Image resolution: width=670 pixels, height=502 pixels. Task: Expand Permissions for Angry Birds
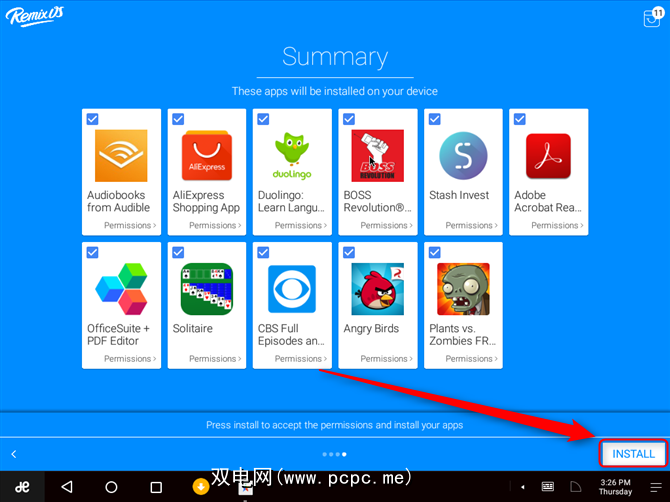click(x=386, y=358)
